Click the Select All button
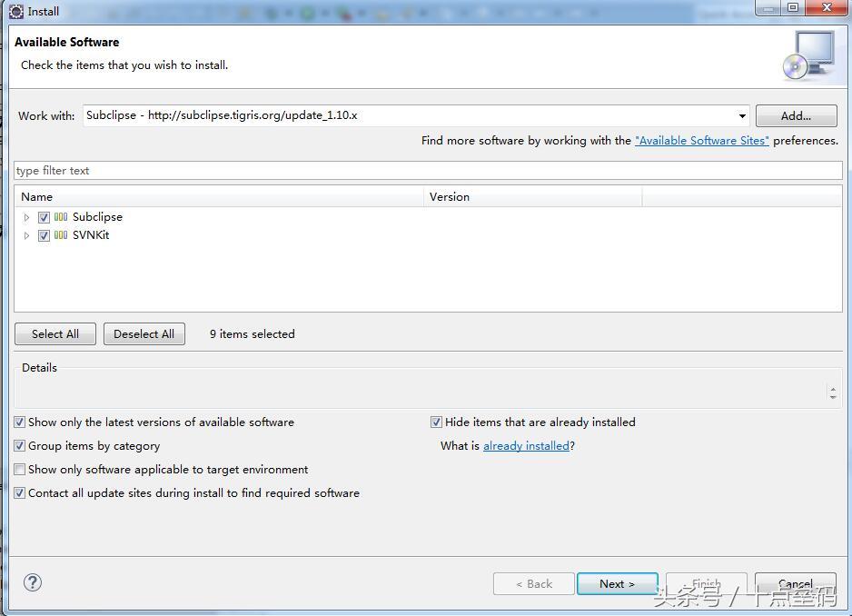Image resolution: width=852 pixels, height=616 pixels. pos(55,333)
